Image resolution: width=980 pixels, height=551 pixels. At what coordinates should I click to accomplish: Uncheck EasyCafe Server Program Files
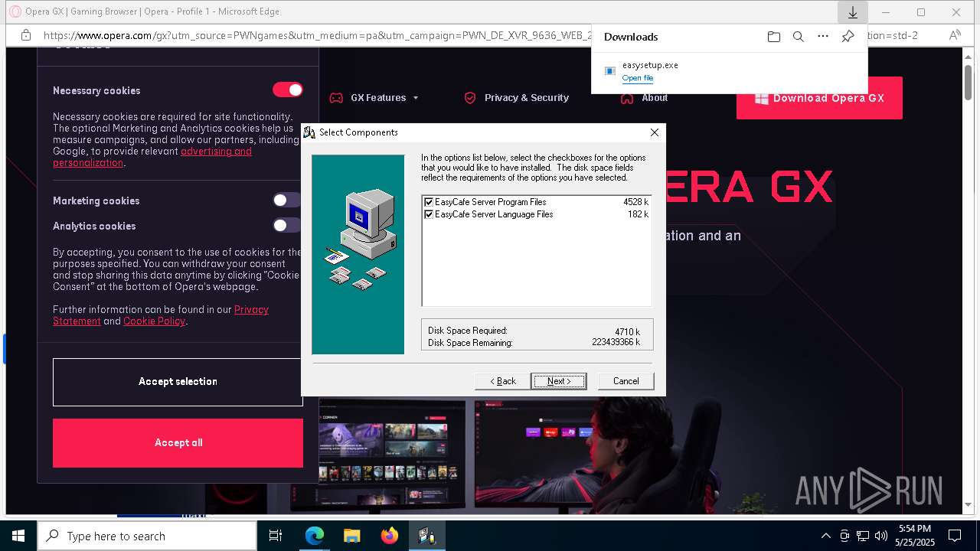(429, 202)
